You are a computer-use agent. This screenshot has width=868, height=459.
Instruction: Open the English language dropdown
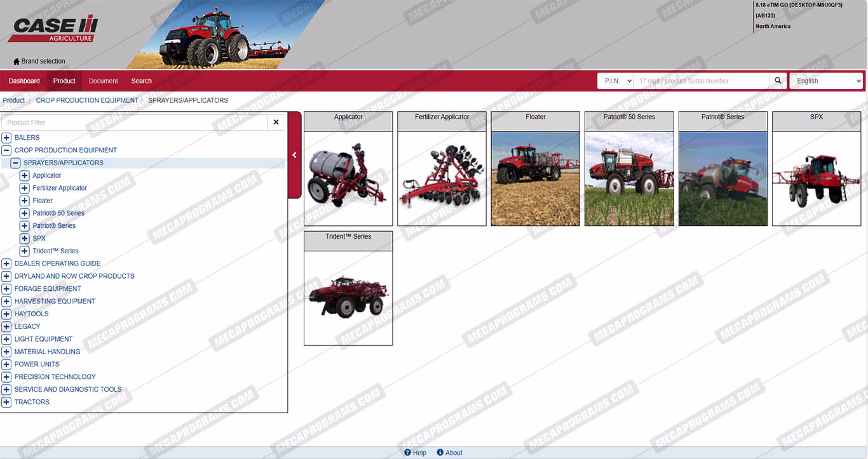coord(825,81)
